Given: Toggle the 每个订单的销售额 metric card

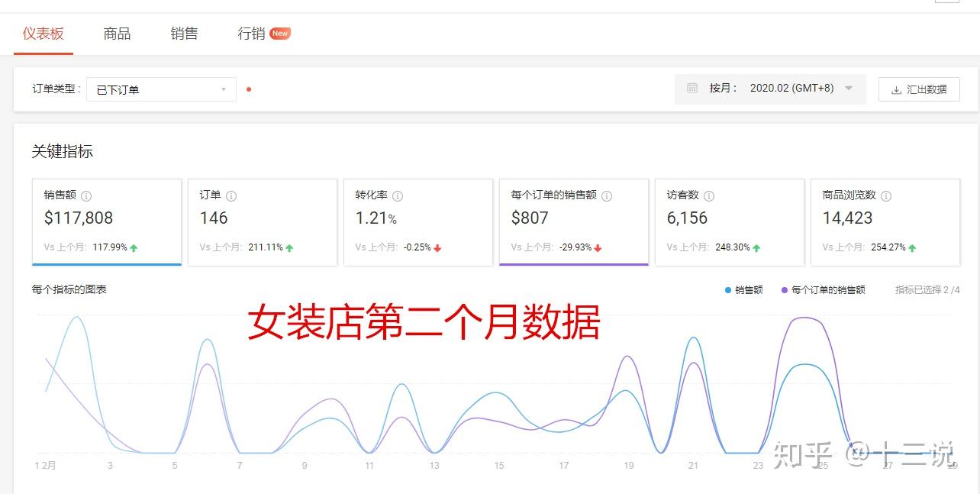Looking at the screenshot, I should pyautogui.click(x=574, y=222).
